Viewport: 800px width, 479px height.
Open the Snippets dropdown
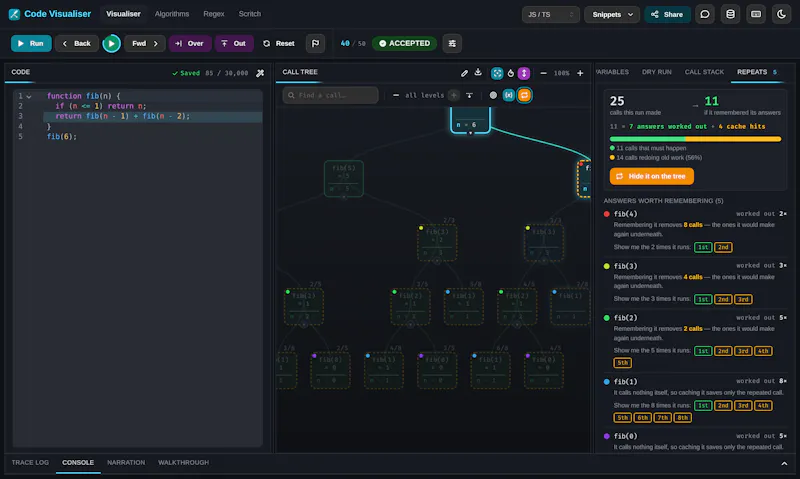(612, 14)
